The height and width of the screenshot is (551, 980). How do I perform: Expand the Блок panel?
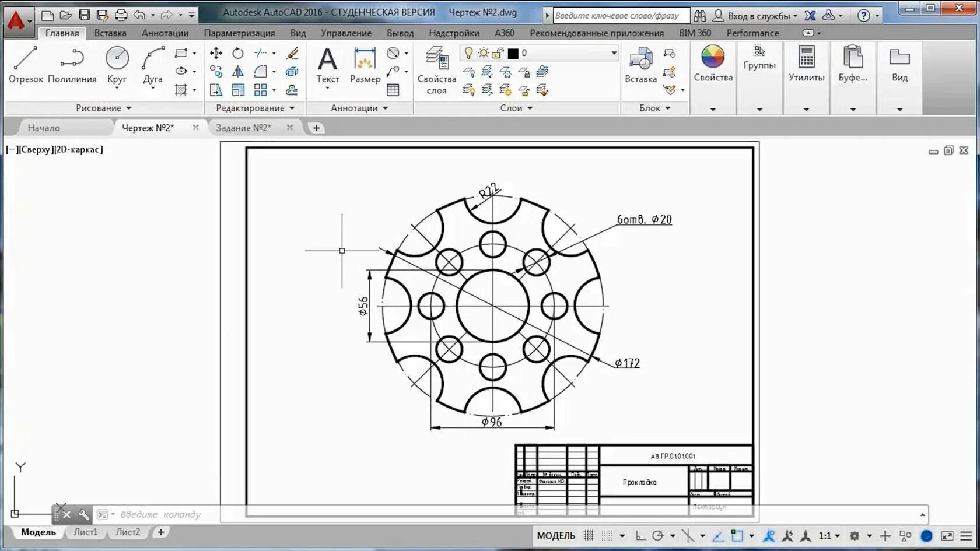654,108
